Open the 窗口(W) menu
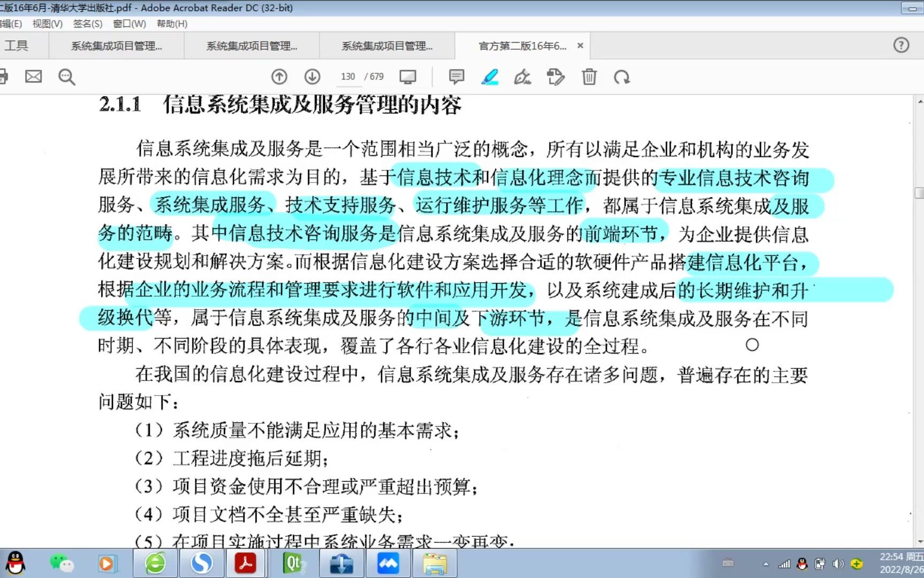The image size is (924, 578). point(129,24)
